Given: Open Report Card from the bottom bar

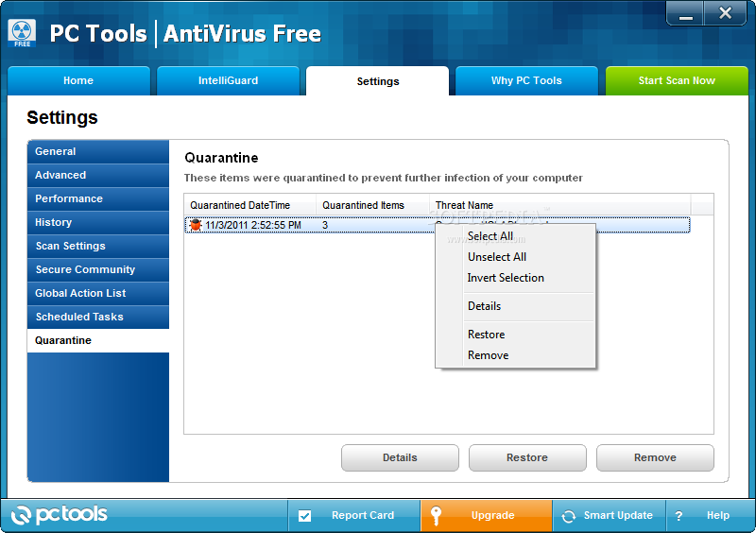Looking at the screenshot, I should (354, 516).
